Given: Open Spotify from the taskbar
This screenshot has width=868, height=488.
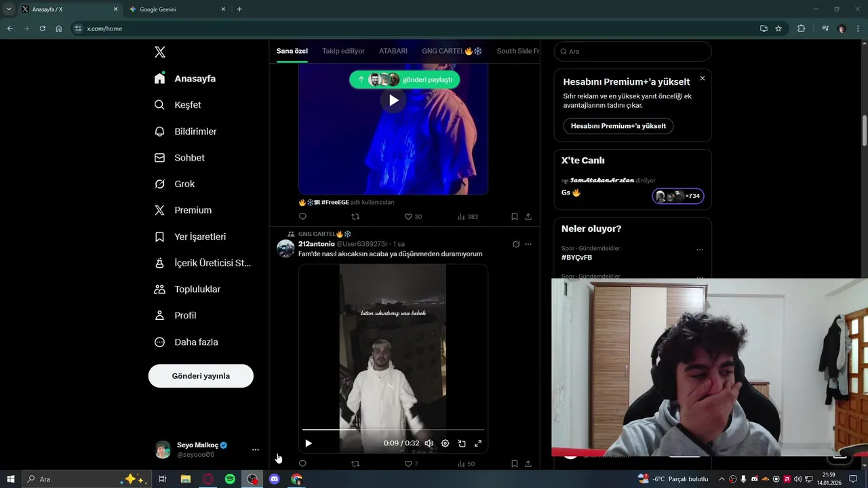Looking at the screenshot, I should pyautogui.click(x=231, y=479).
